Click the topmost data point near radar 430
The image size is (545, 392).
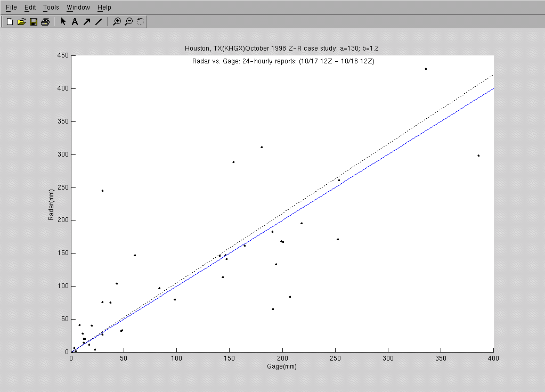[426, 69]
